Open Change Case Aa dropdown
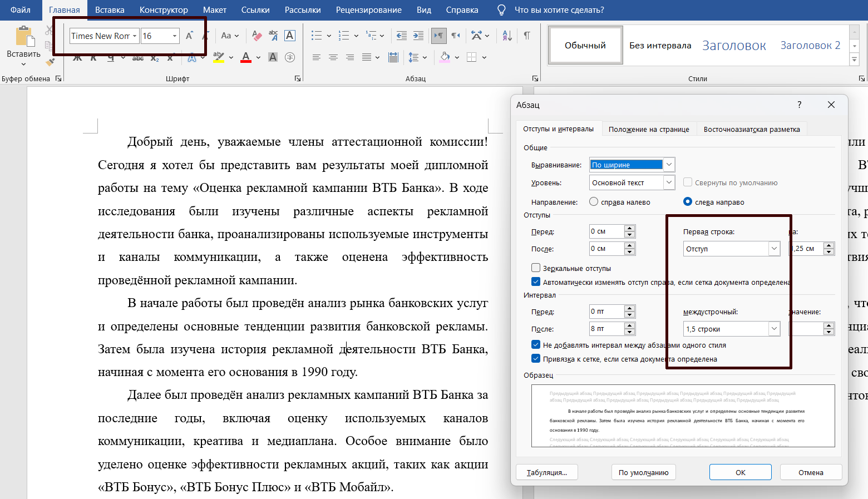The image size is (868, 499). pos(230,36)
